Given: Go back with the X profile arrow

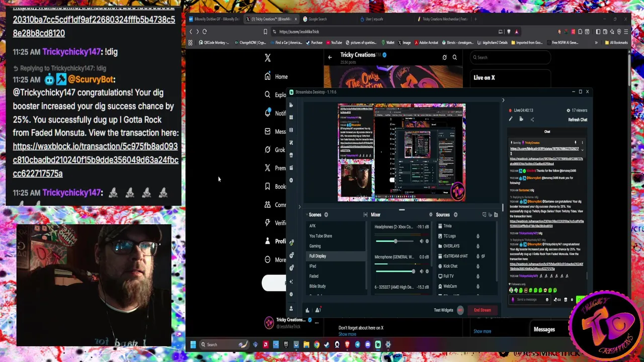Looking at the screenshot, I should coord(330,57).
